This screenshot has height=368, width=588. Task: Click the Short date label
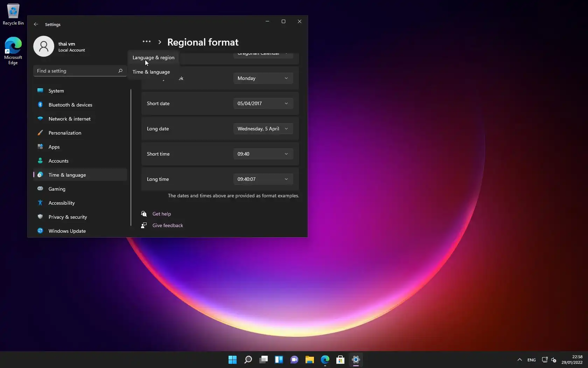pyautogui.click(x=158, y=103)
